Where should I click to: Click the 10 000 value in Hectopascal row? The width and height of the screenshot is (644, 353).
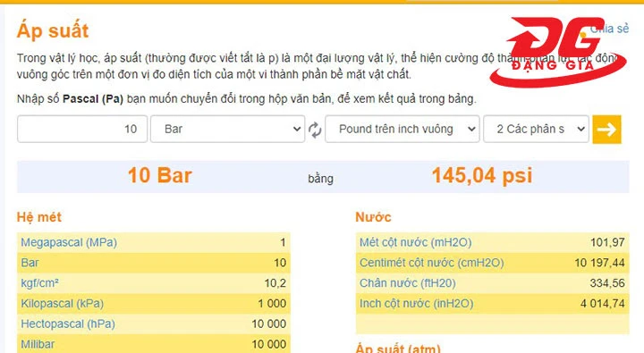click(x=268, y=324)
